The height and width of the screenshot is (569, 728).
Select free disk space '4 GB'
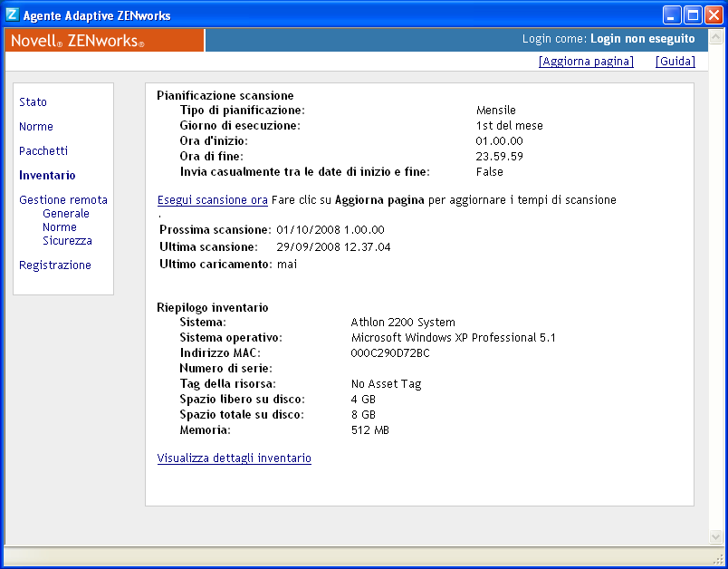363,400
